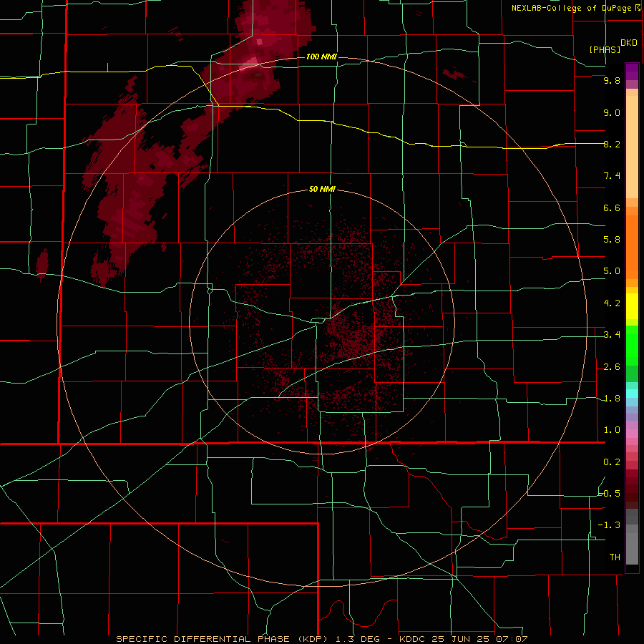The height and width of the screenshot is (644, 644).
Task: Pick the orange segment of the color bar
Action: click(632, 246)
